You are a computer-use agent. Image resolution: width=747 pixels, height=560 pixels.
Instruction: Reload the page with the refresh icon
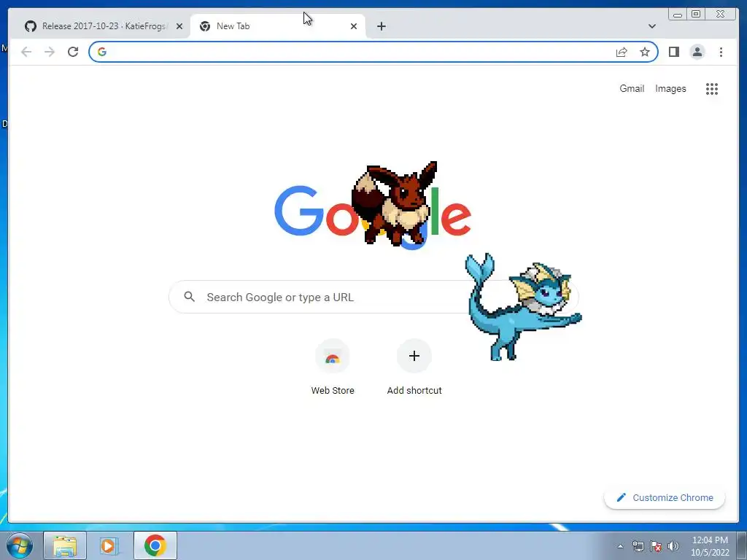point(73,52)
